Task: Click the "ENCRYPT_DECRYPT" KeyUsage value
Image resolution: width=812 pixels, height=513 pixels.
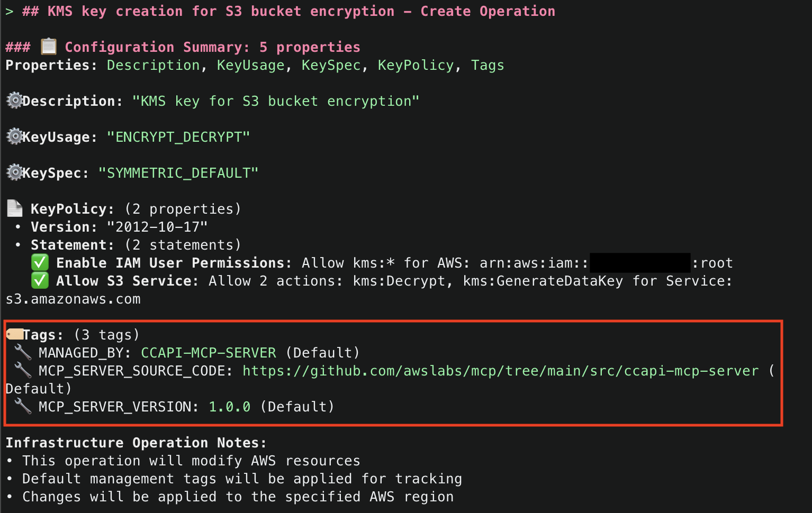Action: (x=178, y=137)
